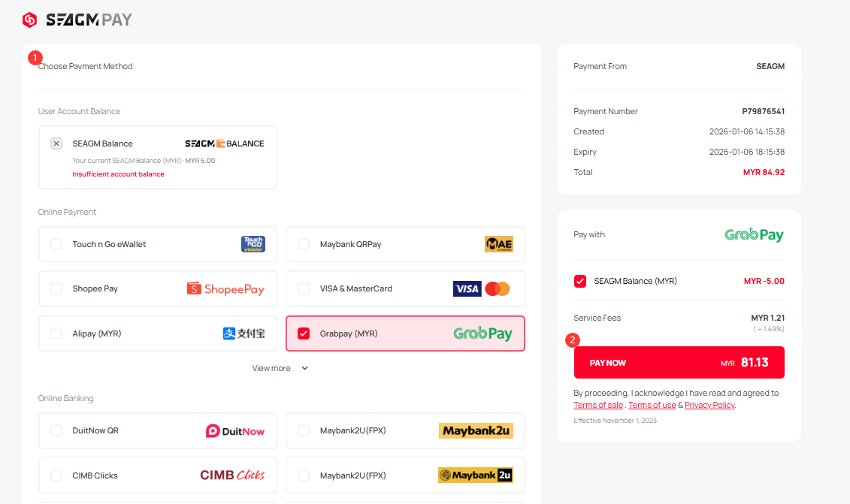Click the Maybank MAE logo icon
850x504 pixels.
(x=498, y=244)
